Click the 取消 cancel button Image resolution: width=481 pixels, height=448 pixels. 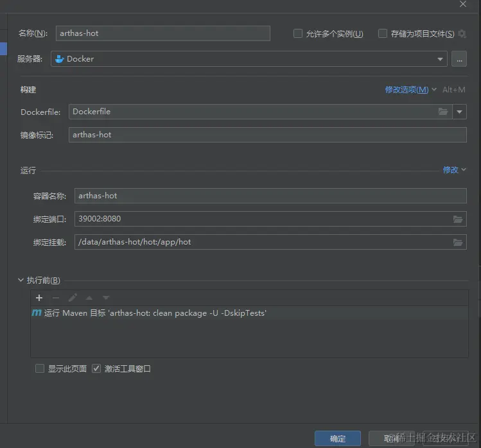coord(391,438)
